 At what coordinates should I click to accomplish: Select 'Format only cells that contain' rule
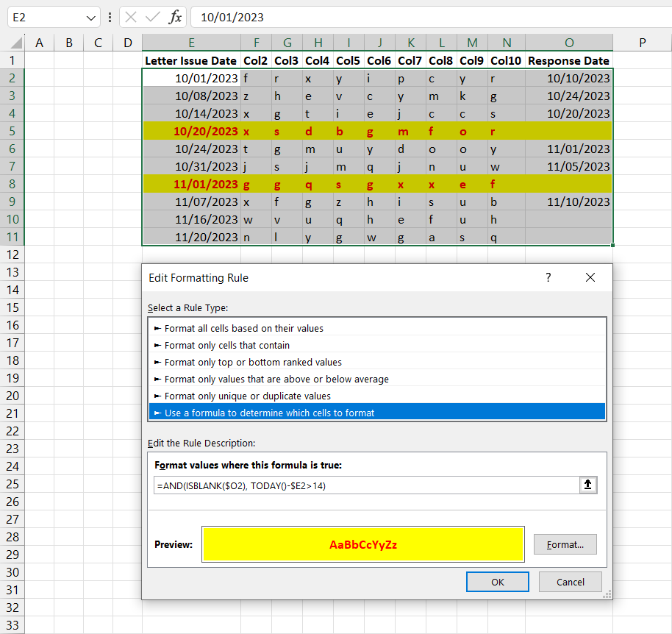(x=226, y=345)
